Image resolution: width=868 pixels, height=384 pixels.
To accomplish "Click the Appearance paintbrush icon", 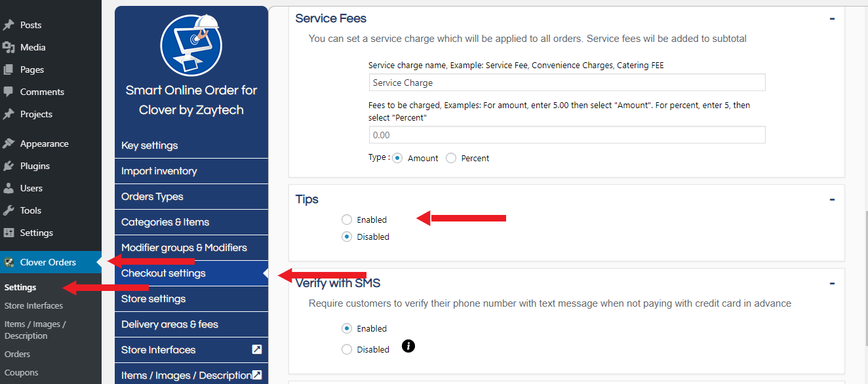I will [9, 144].
